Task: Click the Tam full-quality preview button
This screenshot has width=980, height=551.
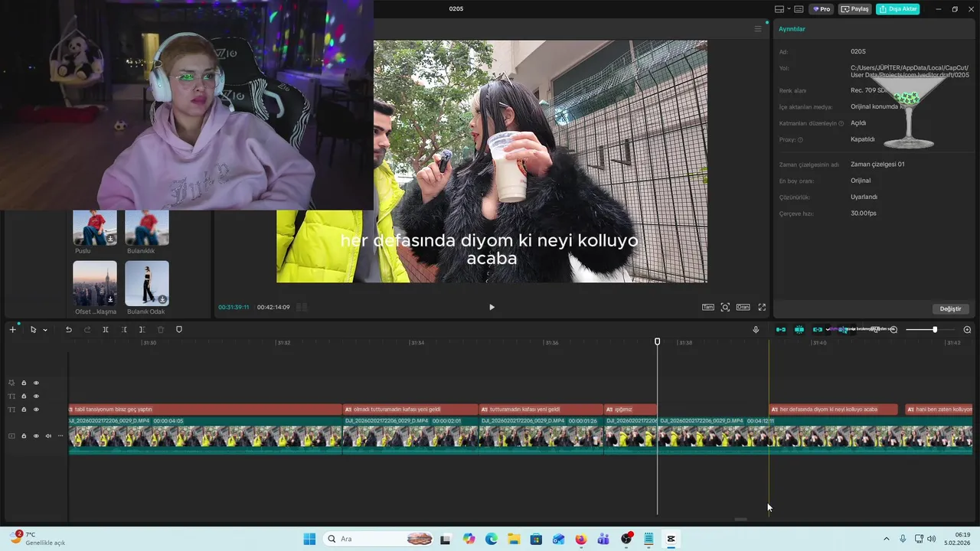Action: tap(708, 307)
